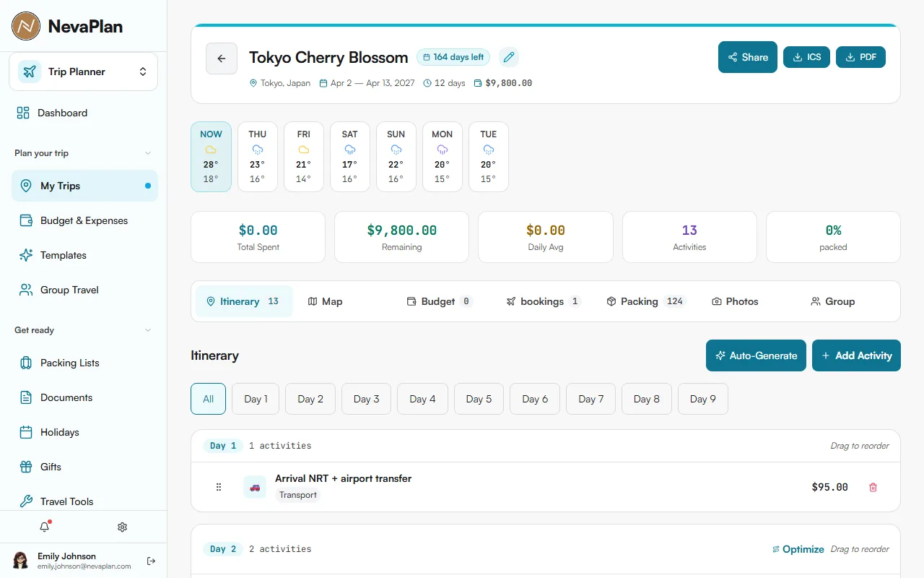Collapse the Get ready section
Viewport: 924px width, 578px height.
[83, 330]
